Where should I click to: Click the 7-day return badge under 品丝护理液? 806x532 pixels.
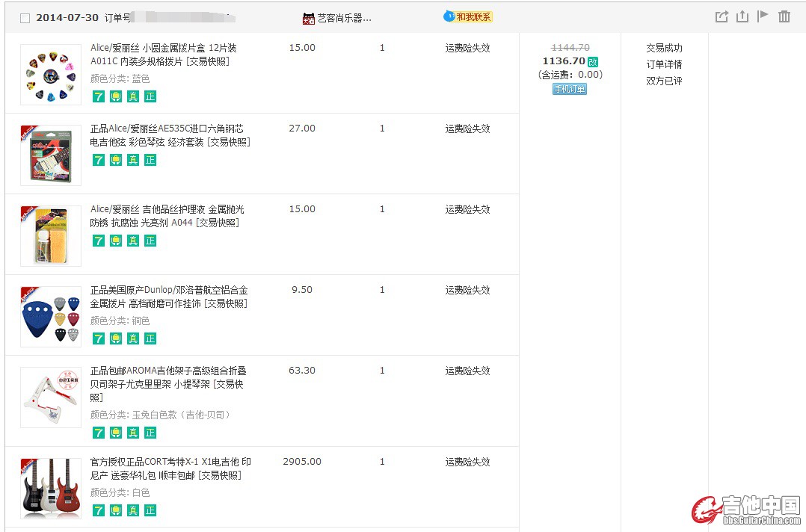click(99, 241)
